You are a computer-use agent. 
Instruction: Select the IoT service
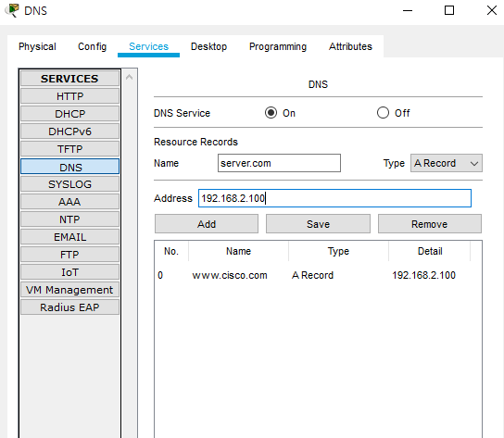(69, 272)
